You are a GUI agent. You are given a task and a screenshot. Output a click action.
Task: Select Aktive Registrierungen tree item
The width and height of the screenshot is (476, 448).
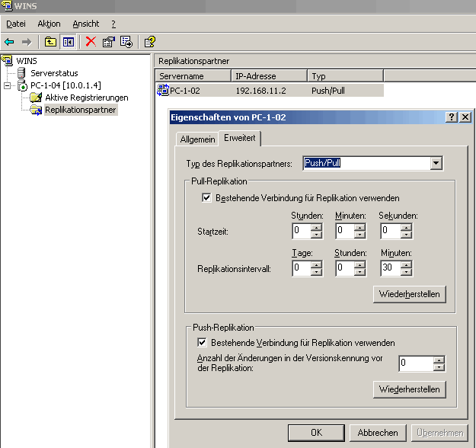pos(87,98)
